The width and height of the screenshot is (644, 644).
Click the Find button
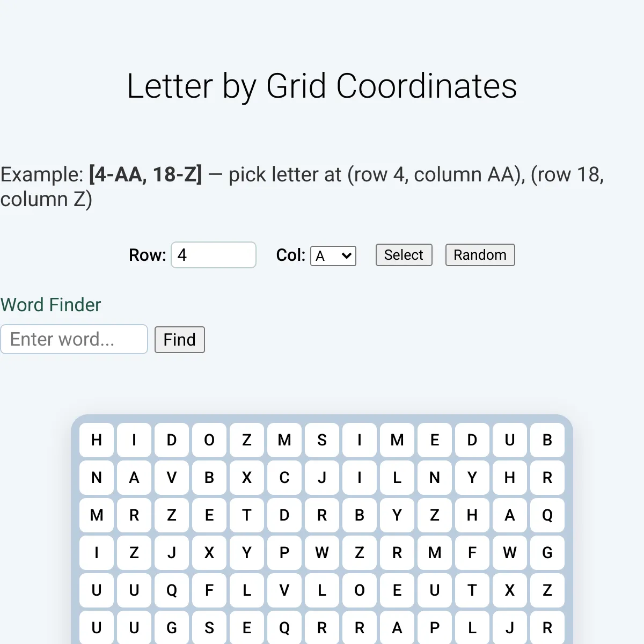point(180,340)
